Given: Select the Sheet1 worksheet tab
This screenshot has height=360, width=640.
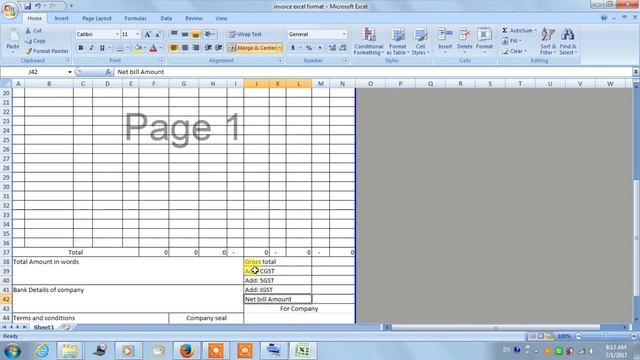Looking at the screenshot, I should [44, 327].
